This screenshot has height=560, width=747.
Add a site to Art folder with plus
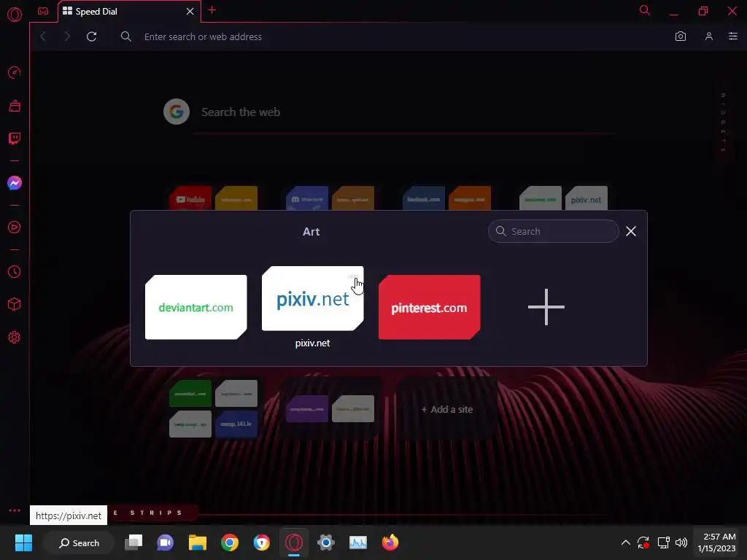click(546, 307)
